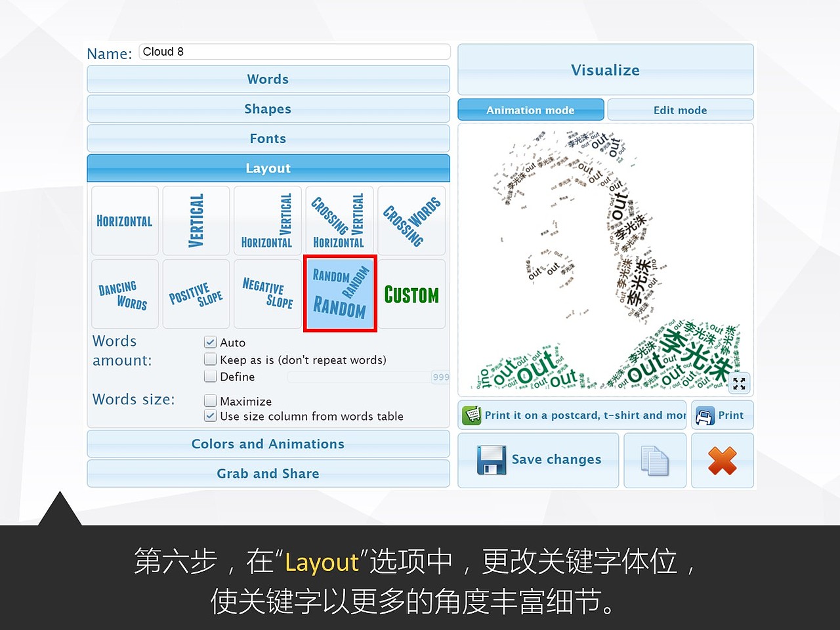Click Print it on a postcard, t-shirt
Image resolution: width=840 pixels, height=630 pixels.
[572, 415]
